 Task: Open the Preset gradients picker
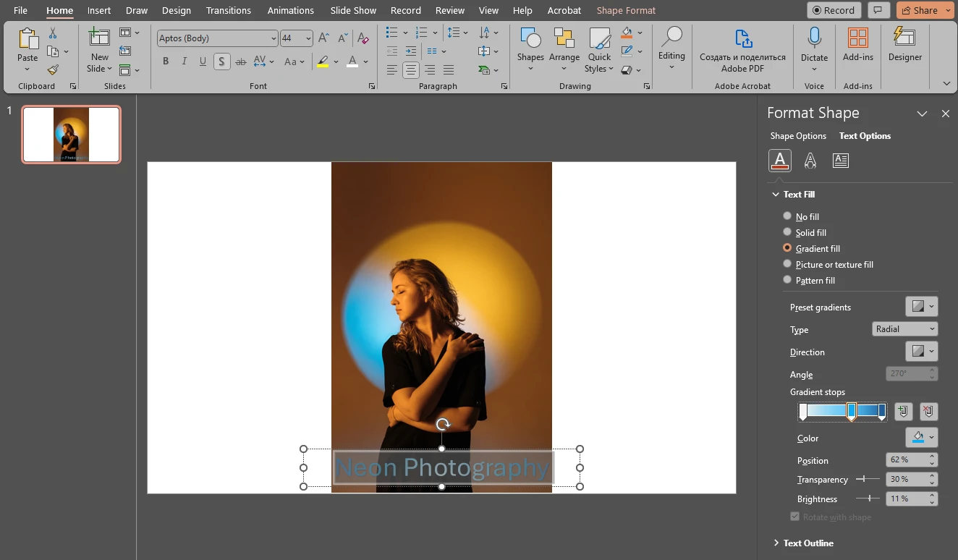(x=920, y=306)
